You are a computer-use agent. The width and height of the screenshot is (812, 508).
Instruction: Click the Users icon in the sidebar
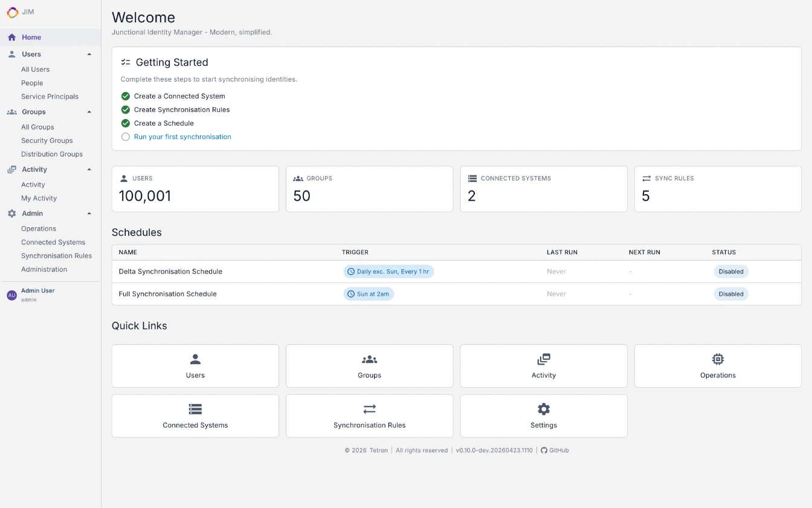(11, 54)
